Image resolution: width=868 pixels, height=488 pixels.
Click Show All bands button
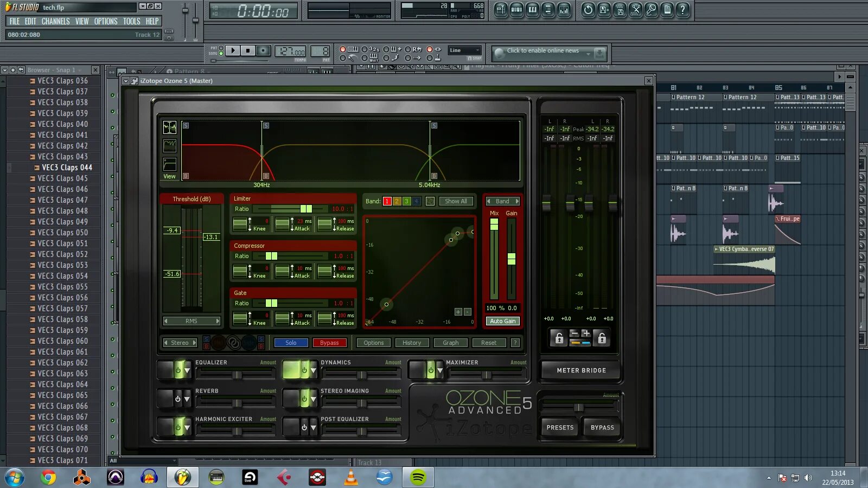tap(456, 201)
